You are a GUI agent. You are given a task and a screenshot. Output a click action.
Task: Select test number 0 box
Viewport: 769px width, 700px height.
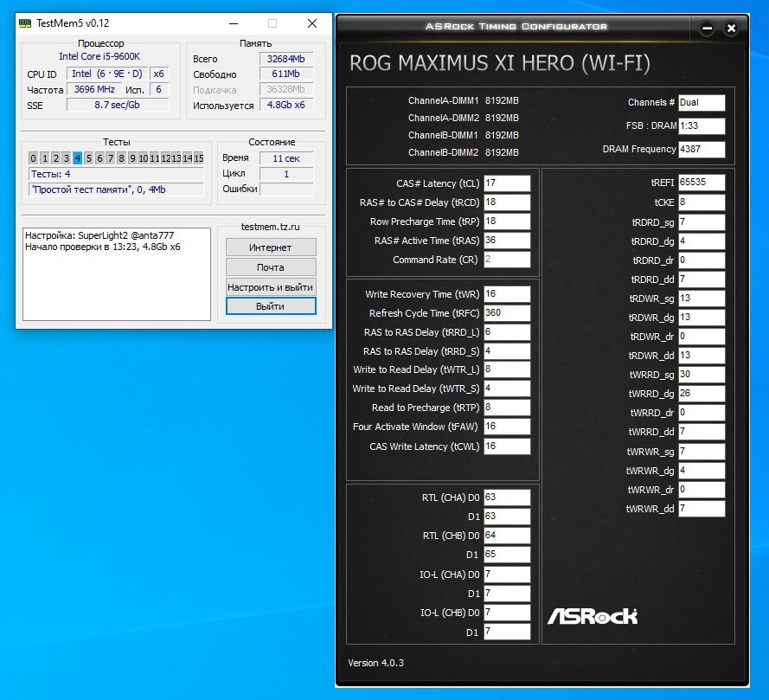tap(33, 158)
